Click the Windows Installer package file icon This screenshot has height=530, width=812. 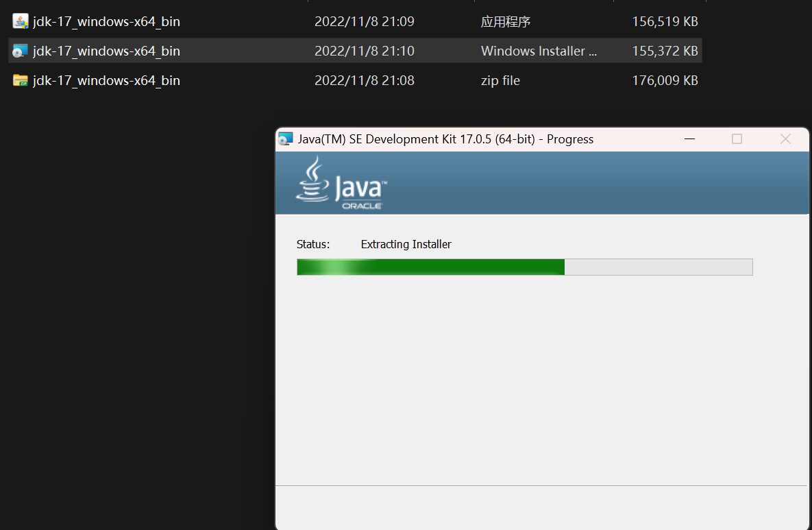[x=20, y=51]
